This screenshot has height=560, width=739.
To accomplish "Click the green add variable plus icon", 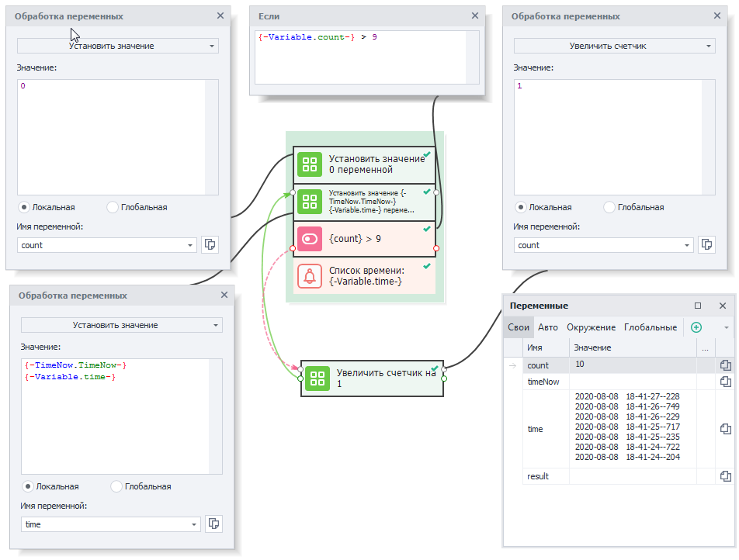I will (696, 327).
